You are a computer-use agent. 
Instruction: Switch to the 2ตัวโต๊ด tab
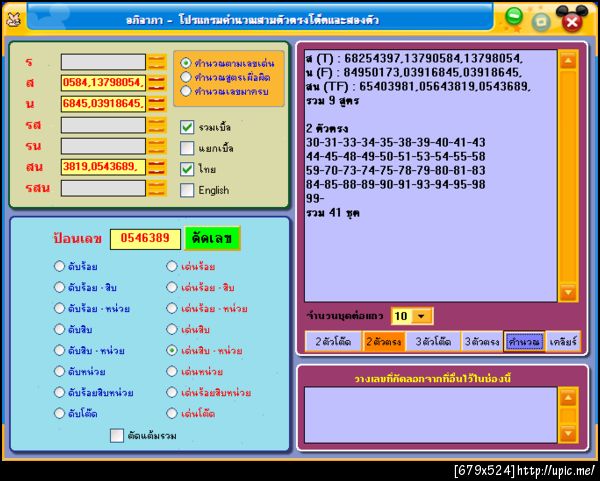coord(333,341)
